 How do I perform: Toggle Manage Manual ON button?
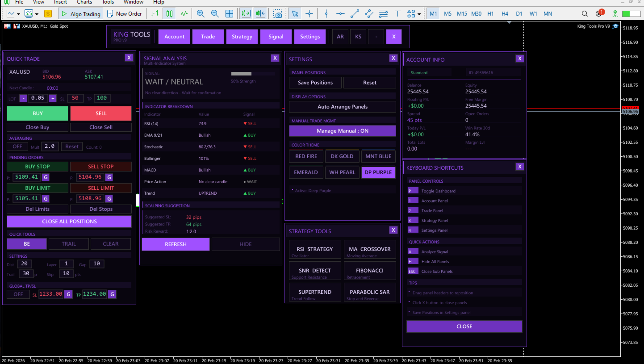pyautogui.click(x=342, y=131)
